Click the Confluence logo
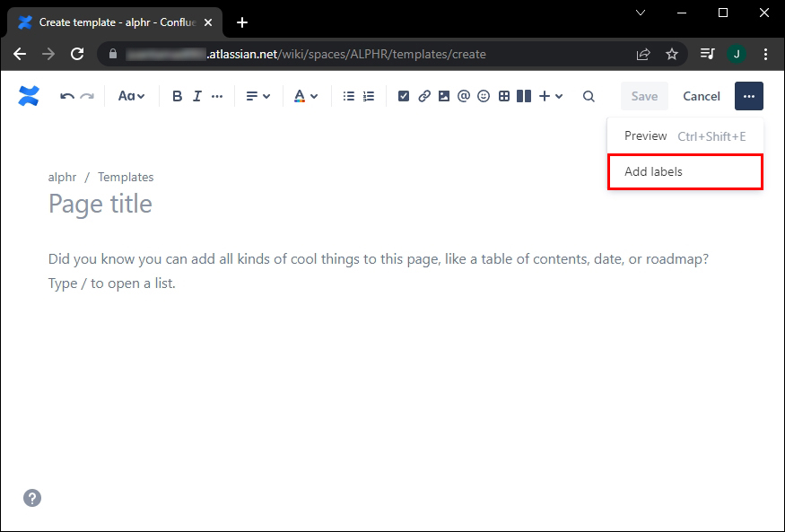The height and width of the screenshot is (532, 785). pyautogui.click(x=29, y=96)
